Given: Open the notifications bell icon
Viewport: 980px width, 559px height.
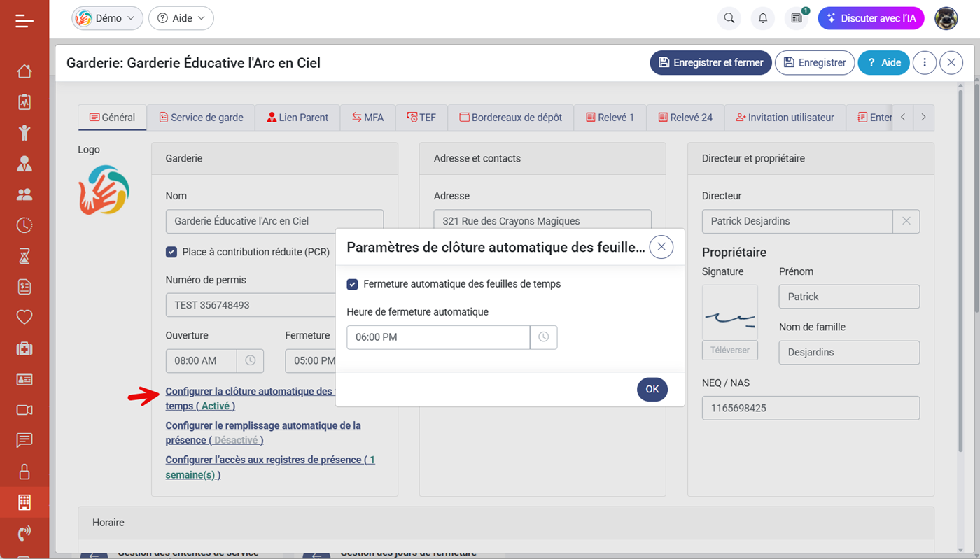Looking at the screenshot, I should click(x=762, y=18).
